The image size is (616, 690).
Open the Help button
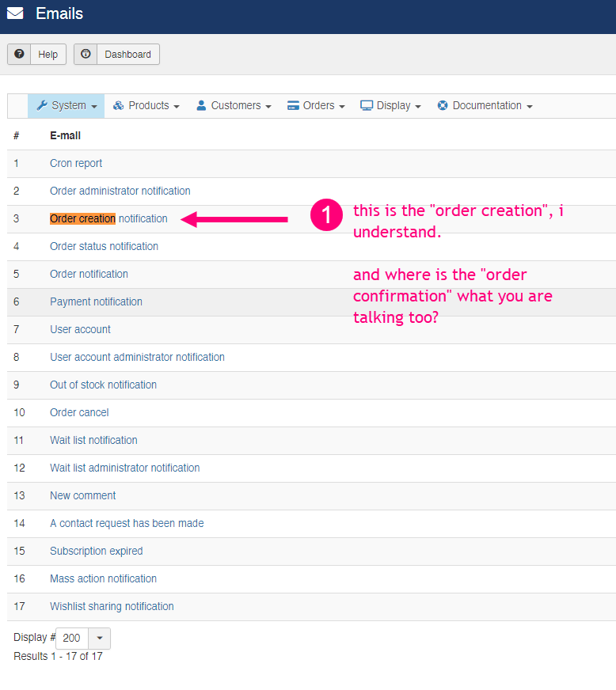coord(36,54)
